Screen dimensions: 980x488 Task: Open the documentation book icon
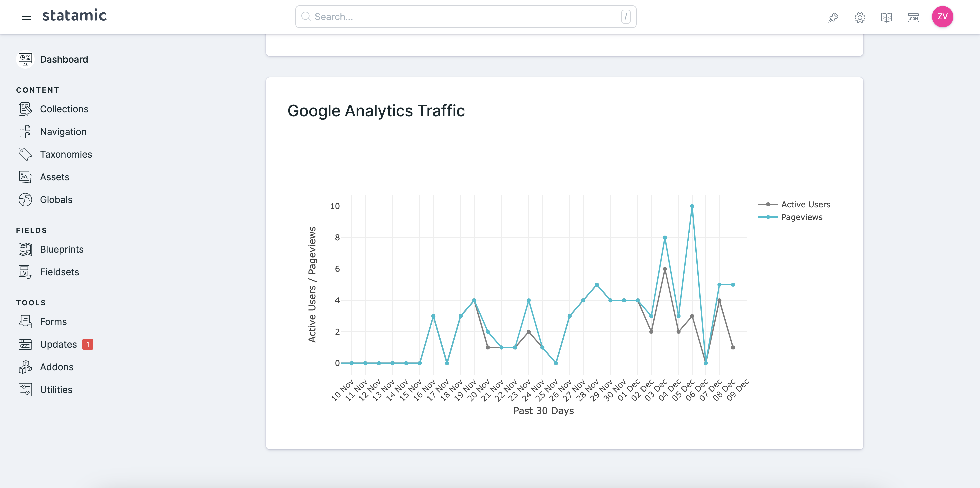coord(886,17)
